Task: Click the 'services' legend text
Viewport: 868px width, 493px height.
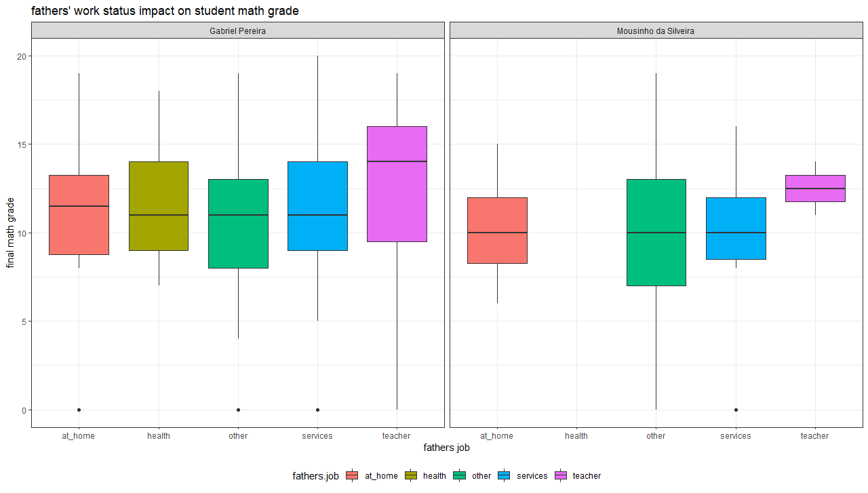Action: tap(532, 476)
